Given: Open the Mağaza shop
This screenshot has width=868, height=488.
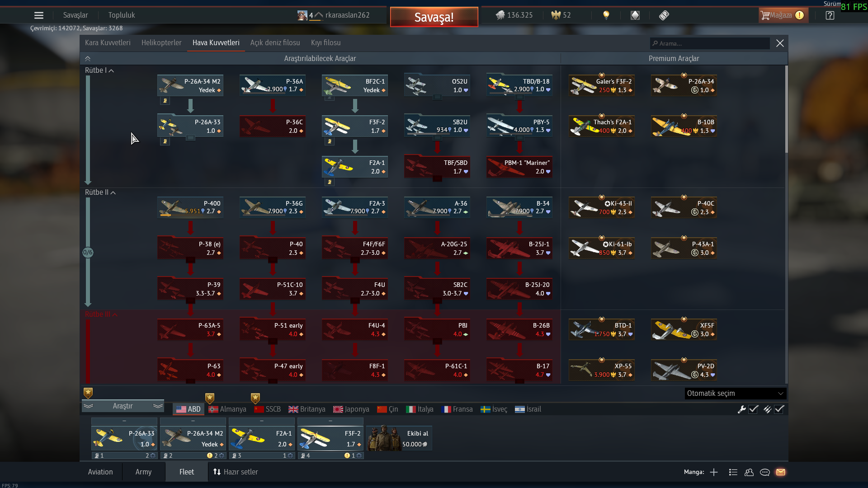Looking at the screenshot, I should click(x=783, y=15).
